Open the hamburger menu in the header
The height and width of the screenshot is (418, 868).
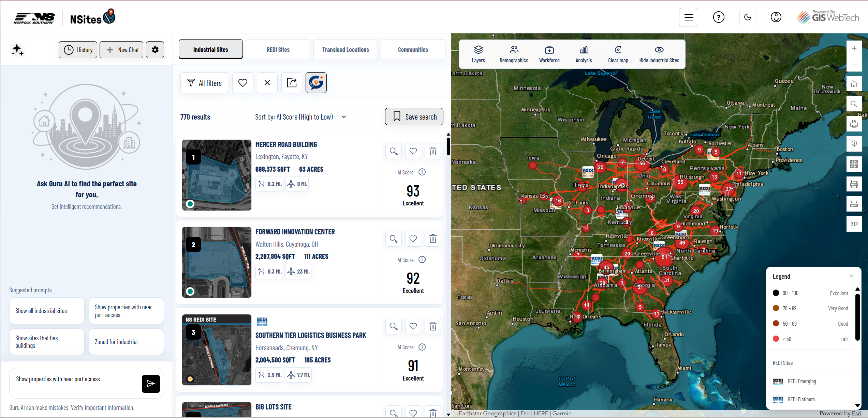688,17
